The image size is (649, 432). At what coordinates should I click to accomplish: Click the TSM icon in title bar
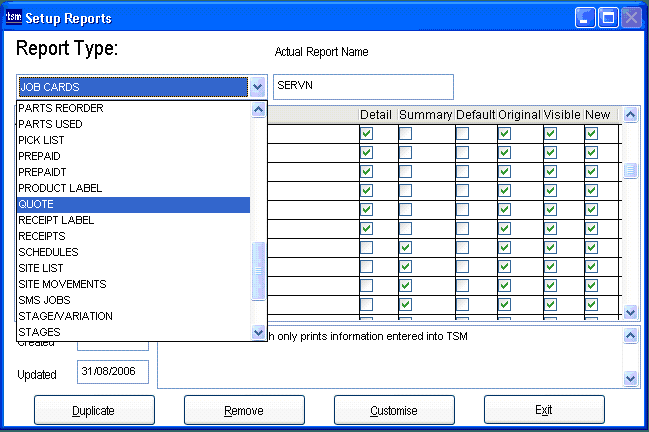(x=14, y=18)
